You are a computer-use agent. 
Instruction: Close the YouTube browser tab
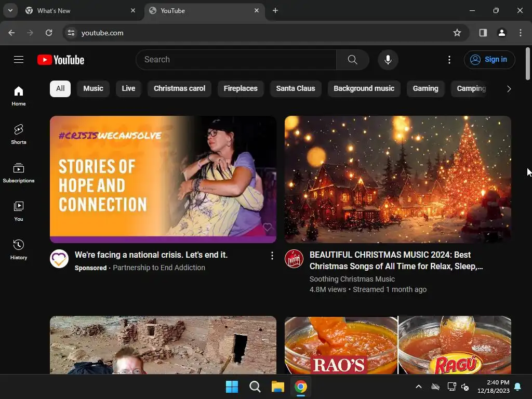coord(257,10)
